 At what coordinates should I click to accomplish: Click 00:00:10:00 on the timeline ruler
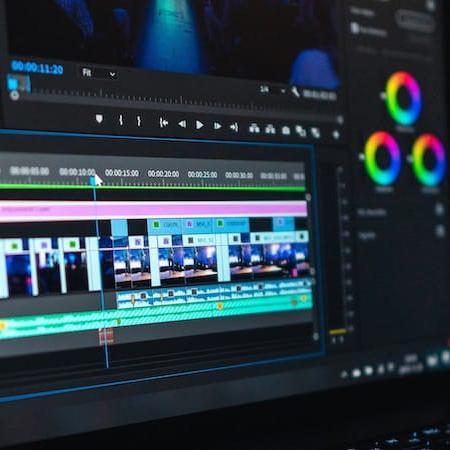point(77,172)
